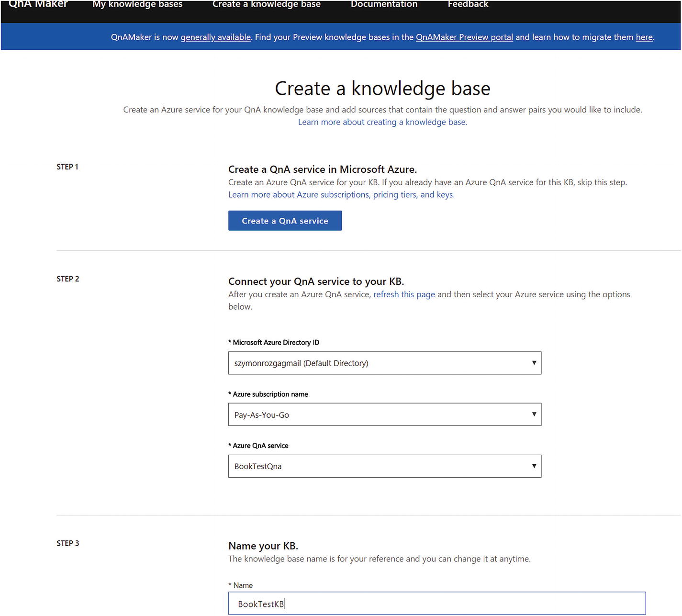682x616 pixels.
Task: Open the QnAMaker Preview portal link
Action: pyautogui.click(x=464, y=37)
